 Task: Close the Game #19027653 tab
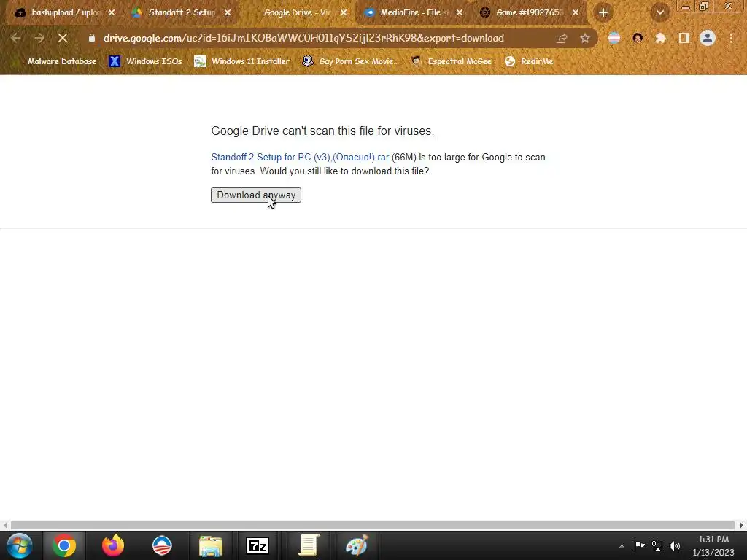point(576,12)
